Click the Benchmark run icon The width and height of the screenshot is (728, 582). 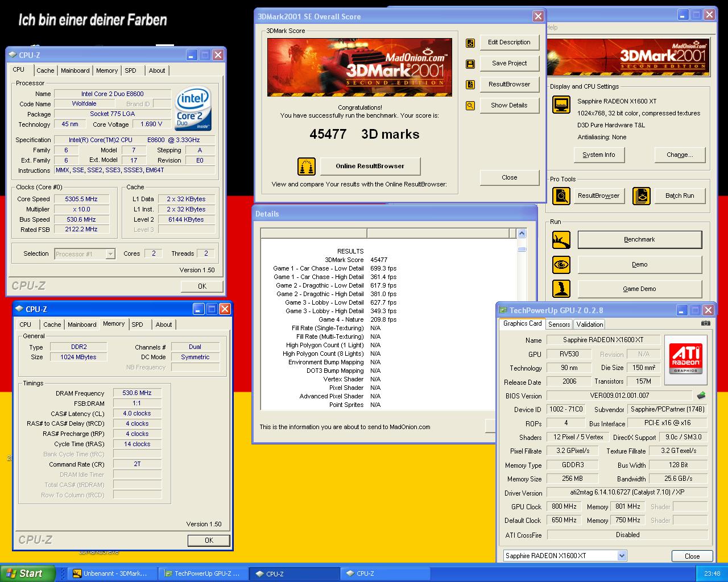point(561,240)
